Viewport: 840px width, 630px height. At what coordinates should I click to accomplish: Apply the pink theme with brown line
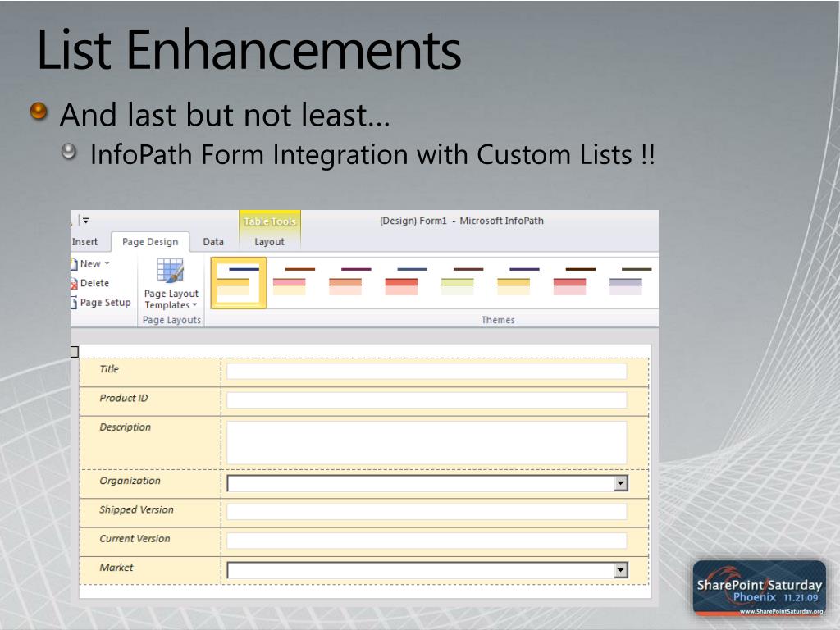tap(294, 282)
